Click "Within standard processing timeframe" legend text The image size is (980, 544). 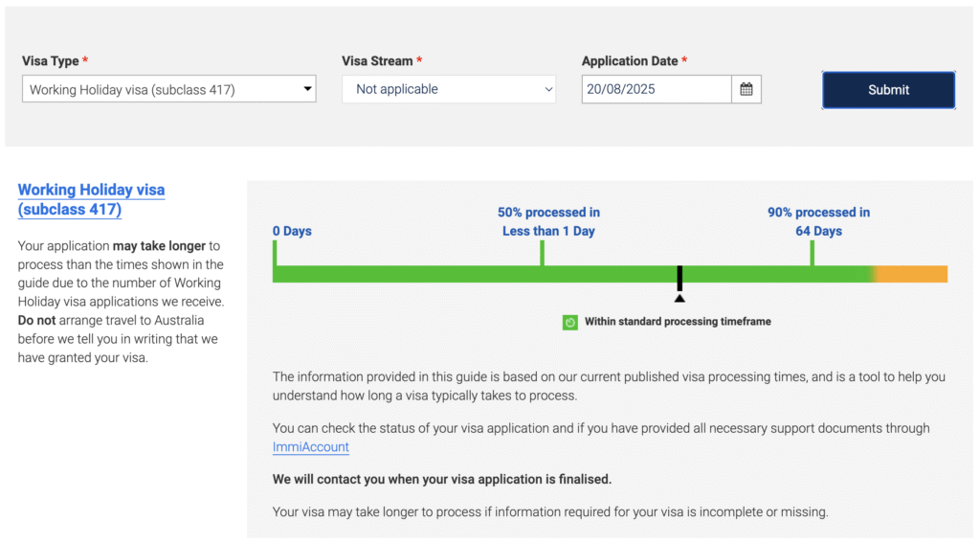(678, 322)
